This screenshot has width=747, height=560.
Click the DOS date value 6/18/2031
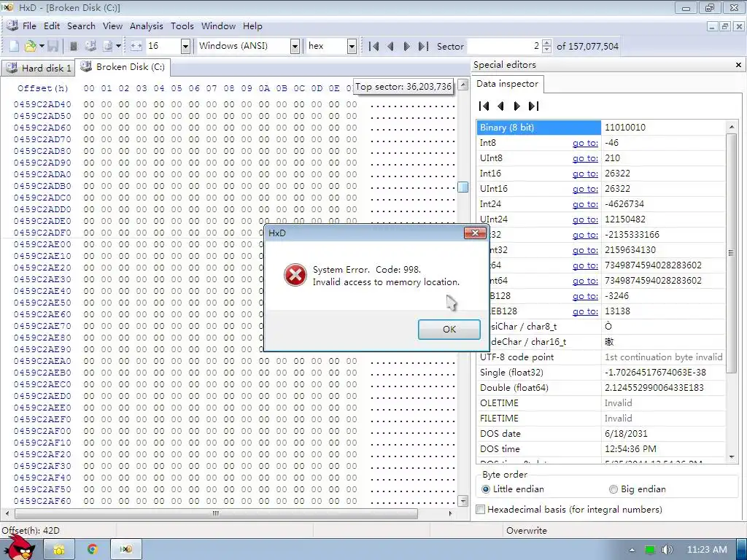626,434
